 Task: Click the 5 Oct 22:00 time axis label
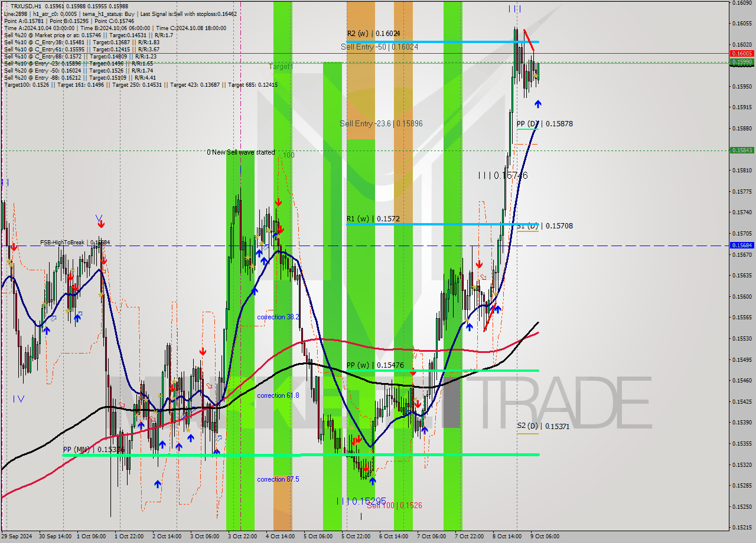coord(356,537)
